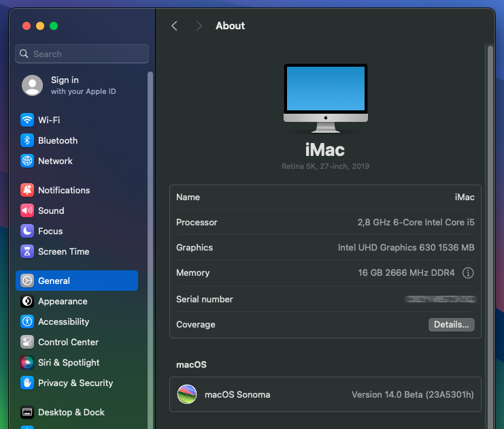
Task: Open Sound settings
Action: [x=77, y=211]
